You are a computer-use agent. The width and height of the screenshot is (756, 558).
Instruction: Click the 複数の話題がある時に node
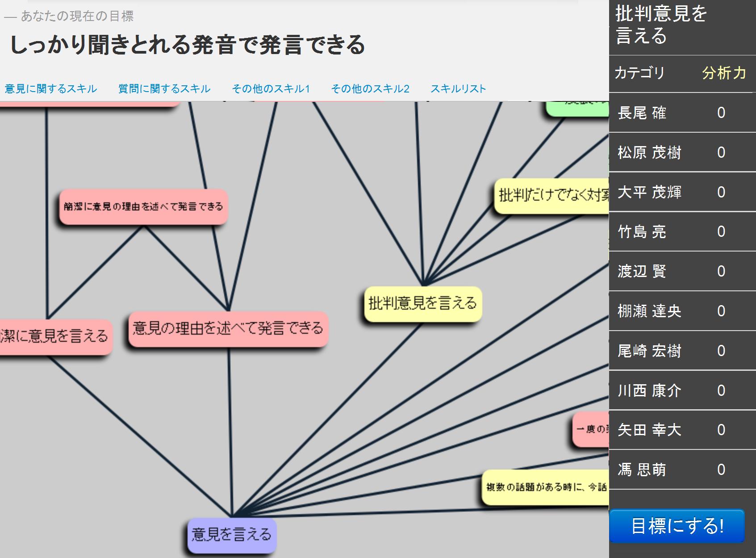546,487
